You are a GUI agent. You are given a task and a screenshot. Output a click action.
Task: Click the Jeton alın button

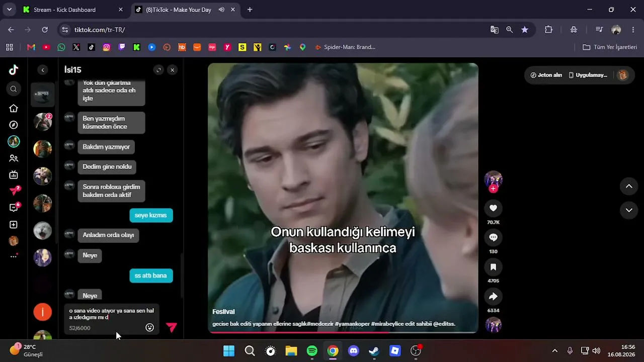546,75
